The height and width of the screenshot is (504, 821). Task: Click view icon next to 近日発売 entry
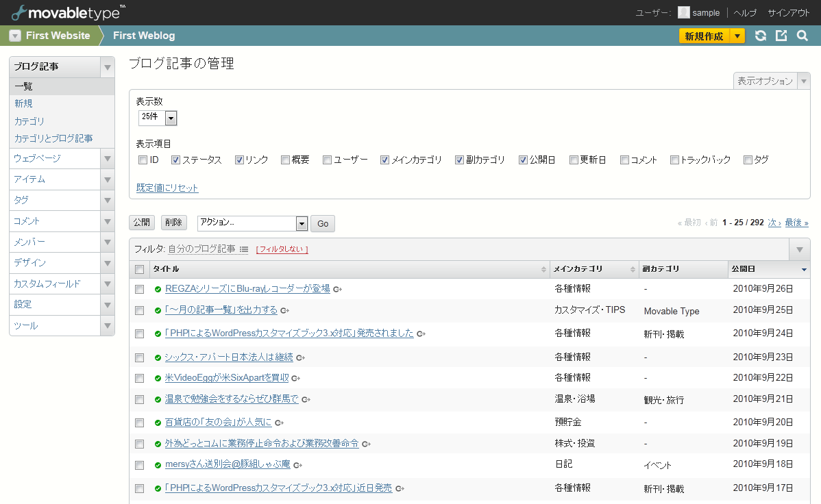(x=400, y=489)
